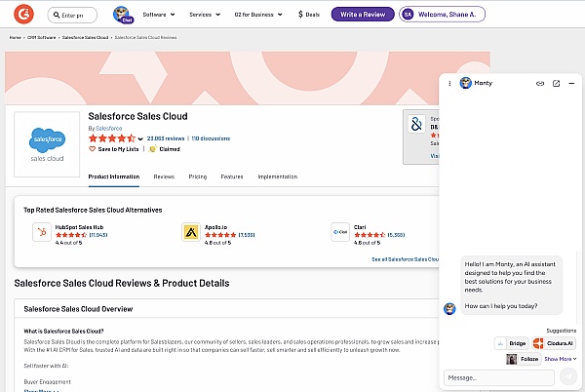This screenshot has width=585, height=392.
Task: Go to Home breadcrumb
Action: pos(16,37)
